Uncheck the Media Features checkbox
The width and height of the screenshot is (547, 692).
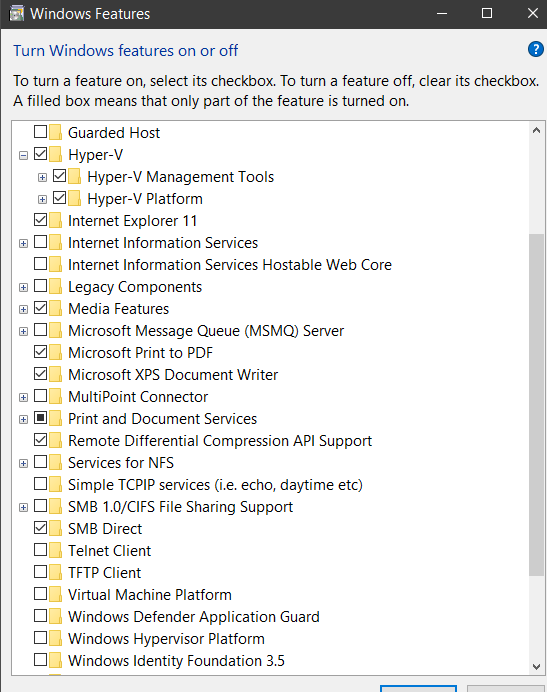pos(41,308)
